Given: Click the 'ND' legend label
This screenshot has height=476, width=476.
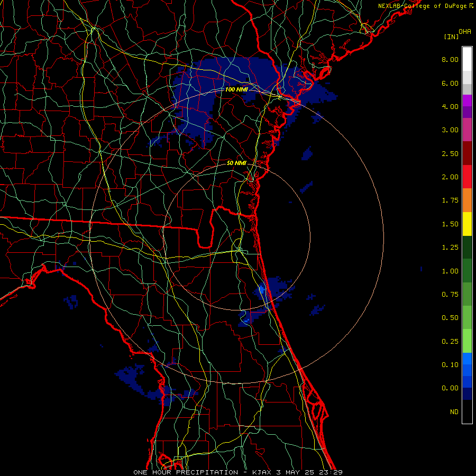Looking at the screenshot, I should pos(454,412).
